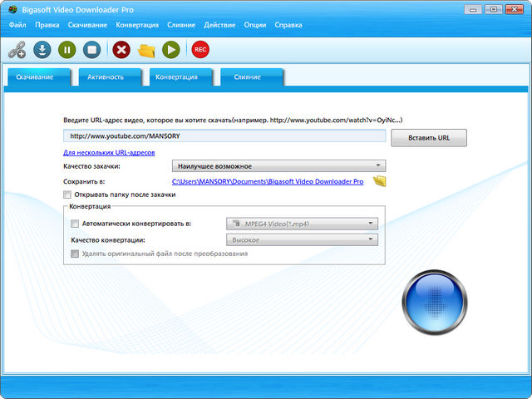Switch to the 'Активность' tab
Image resolution: width=532 pixels, height=399 pixels.
tap(106, 77)
